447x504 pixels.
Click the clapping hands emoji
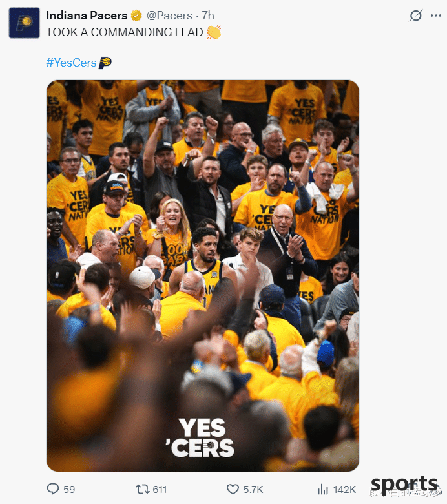point(214,32)
